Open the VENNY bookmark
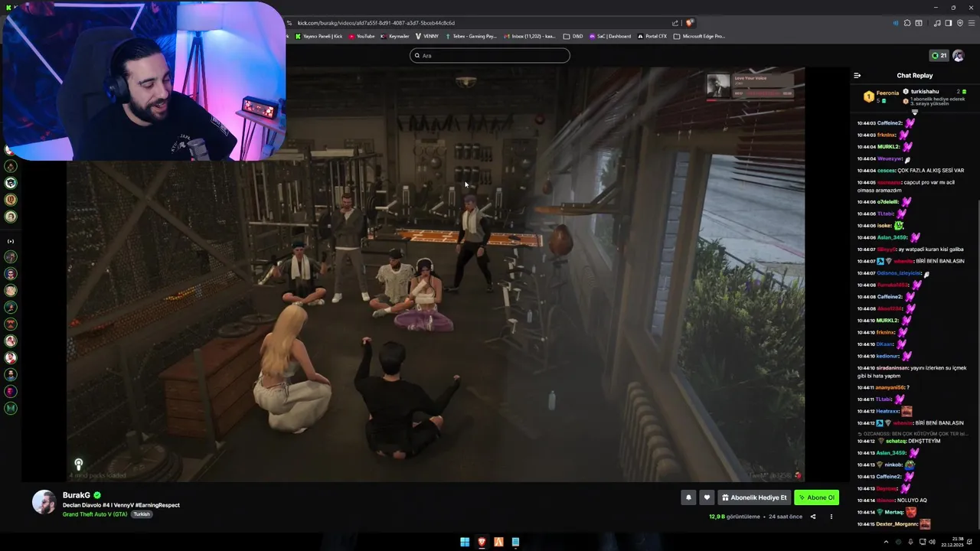980x551 pixels. [426, 36]
